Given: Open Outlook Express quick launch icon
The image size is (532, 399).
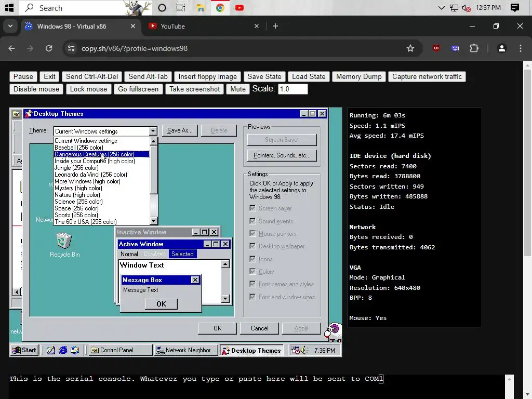Looking at the screenshot, I should pos(75,350).
